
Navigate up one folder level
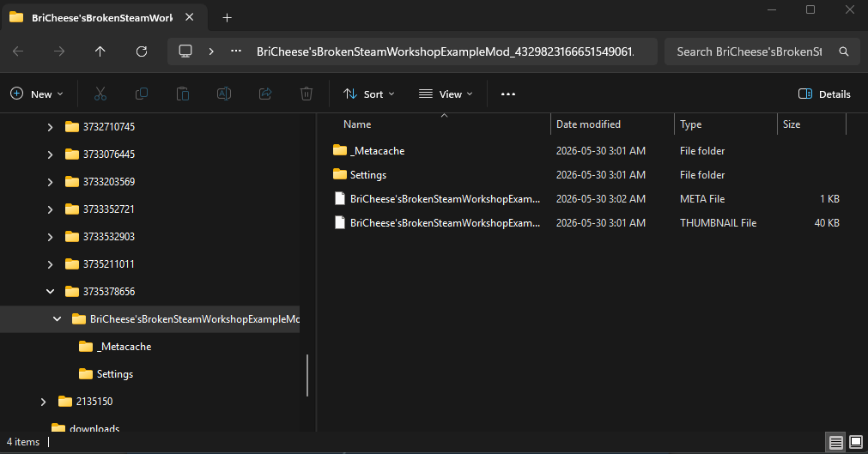tap(100, 51)
